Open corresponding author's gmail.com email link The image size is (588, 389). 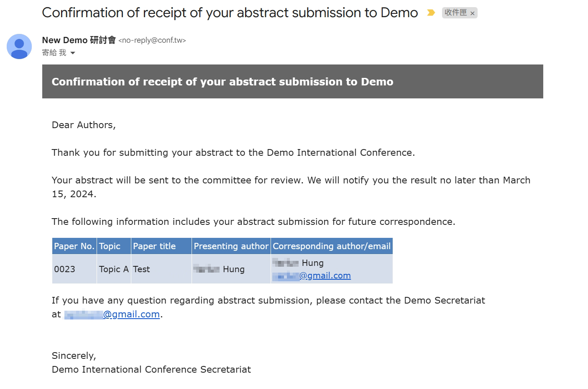click(312, 276)
